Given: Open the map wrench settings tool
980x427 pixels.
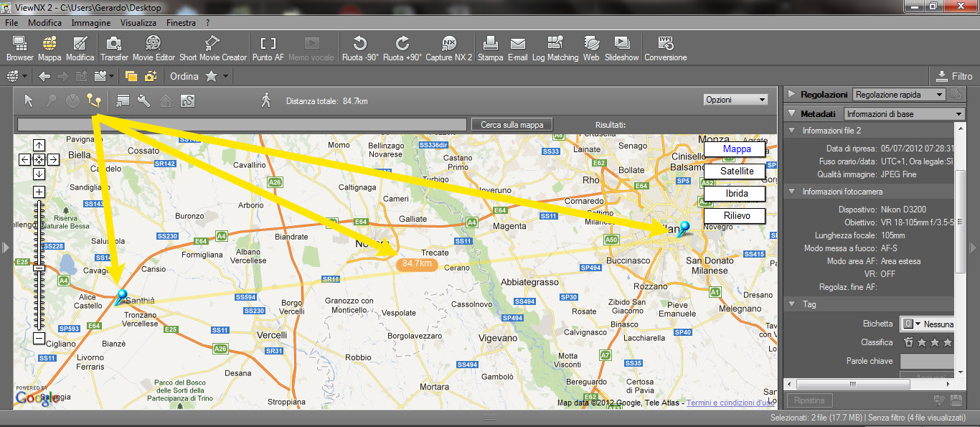Looking at the screenshot, I should pos(143,100).
